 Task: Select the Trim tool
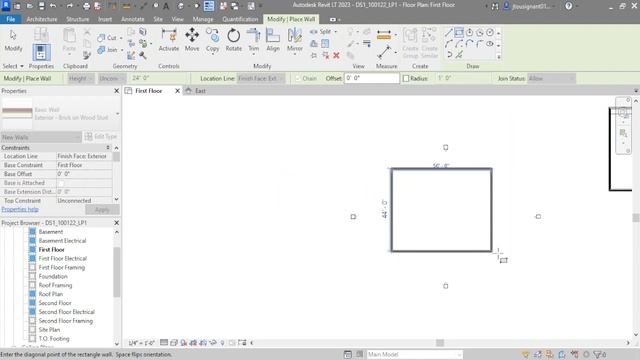253,40
